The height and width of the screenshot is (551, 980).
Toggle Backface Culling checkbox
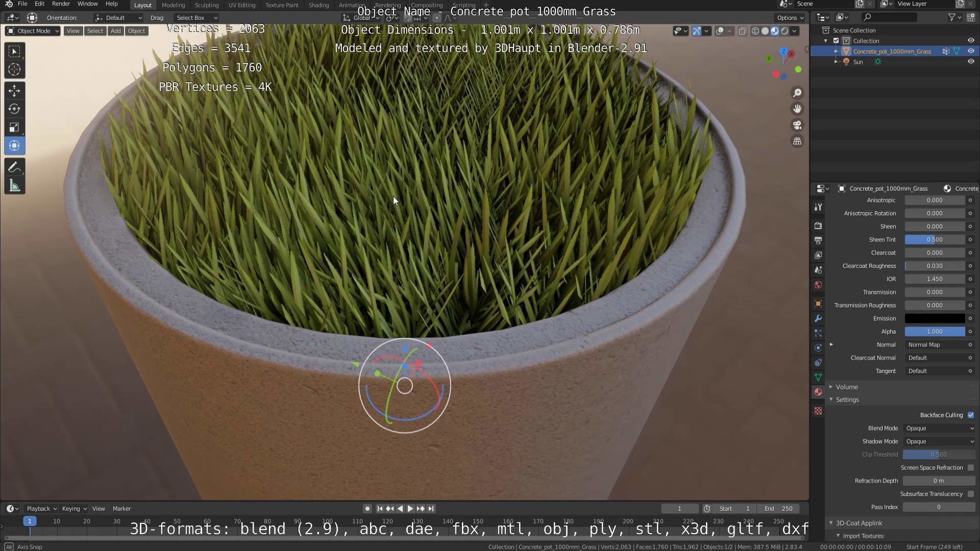(971, 415)
